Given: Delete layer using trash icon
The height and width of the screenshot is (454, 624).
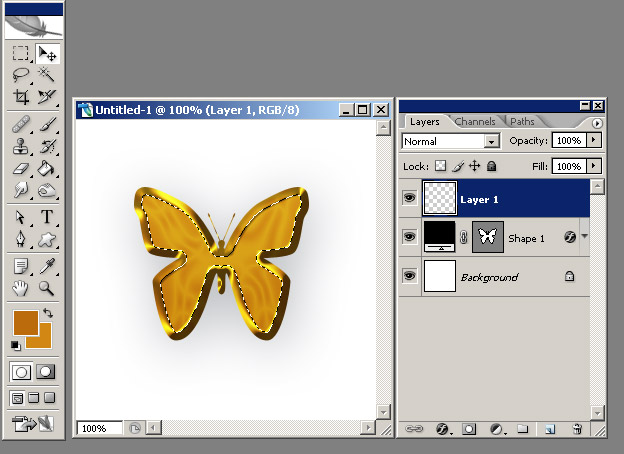Looking at the screenshot, I should click(x=577, y=429).
